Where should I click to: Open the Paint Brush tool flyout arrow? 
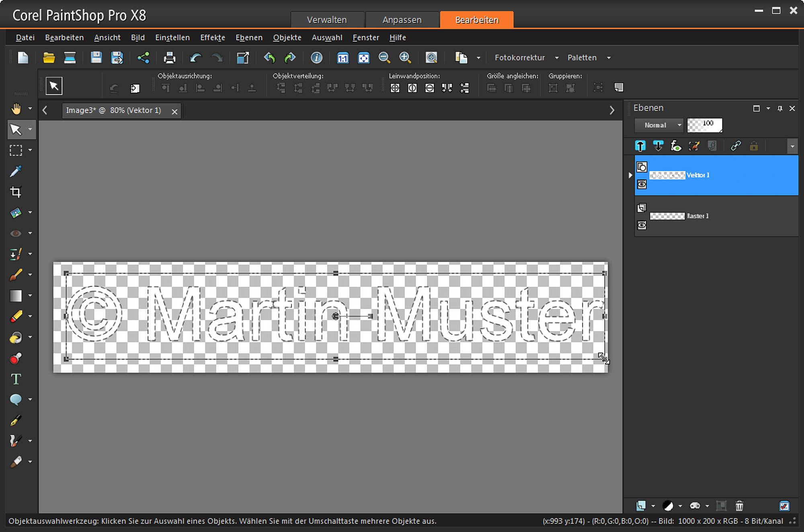click(x=30, y=275)
